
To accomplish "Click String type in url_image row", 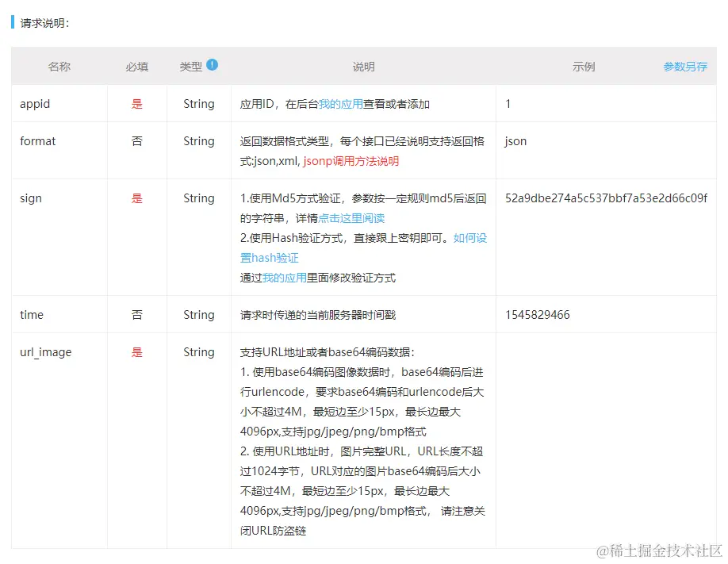I will (199, 352).
